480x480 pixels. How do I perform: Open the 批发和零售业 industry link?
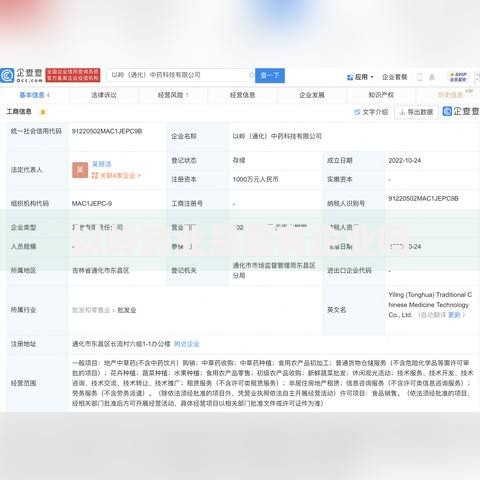(x=91, y=310)
